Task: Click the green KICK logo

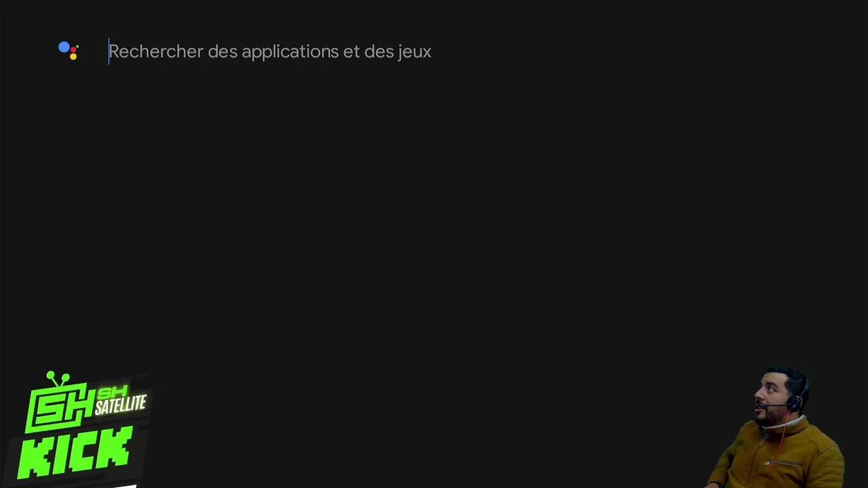Action: tap(75, 452)
